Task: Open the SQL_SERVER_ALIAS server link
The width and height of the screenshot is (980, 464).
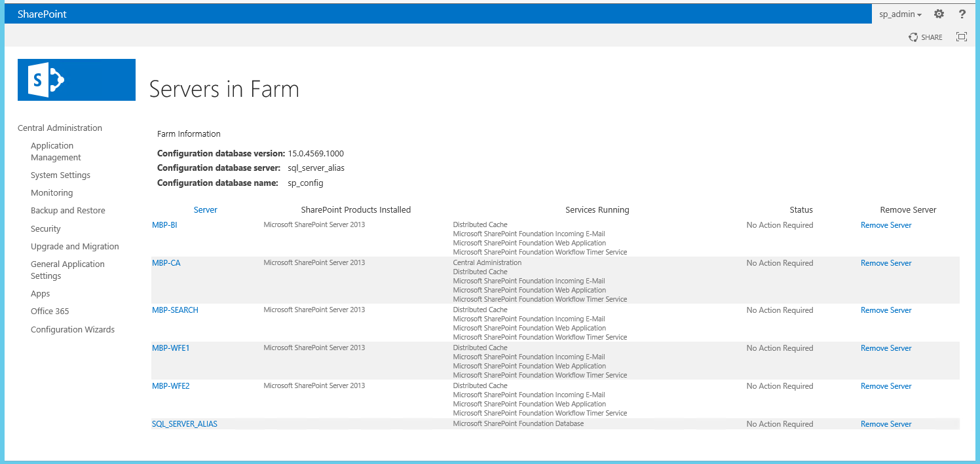Action: point(185,424)
